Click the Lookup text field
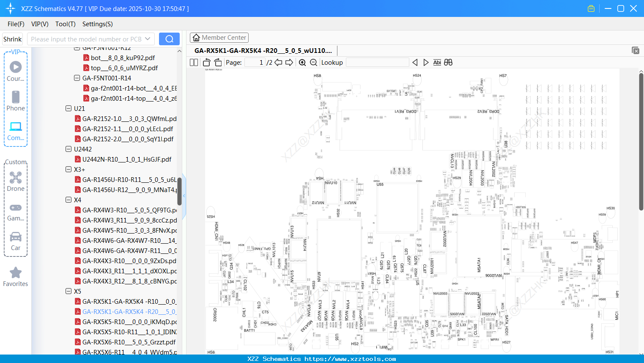This screenshot has height=363, width=644. click(x=377, y=63)
